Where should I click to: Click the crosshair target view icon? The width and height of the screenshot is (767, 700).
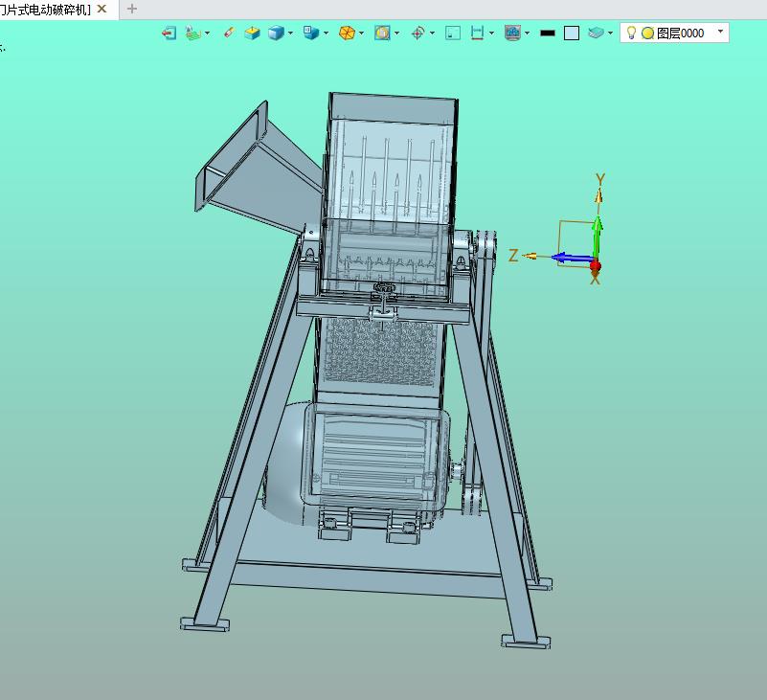[x=417, y=34]
